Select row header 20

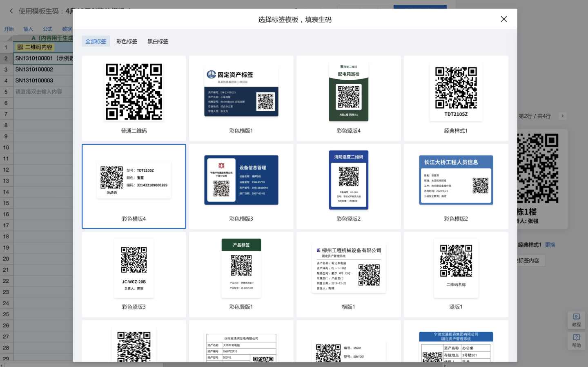pyautogui.click(x=6, y=259)
